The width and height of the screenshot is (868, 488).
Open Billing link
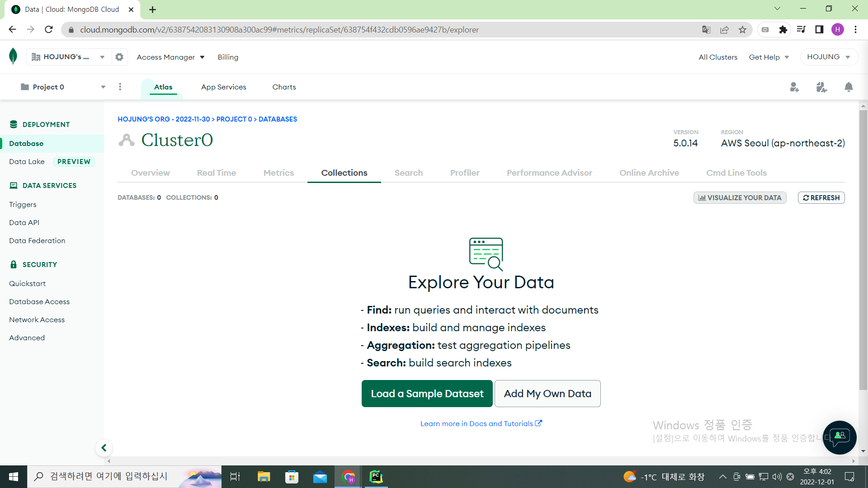tap(228, 57)
